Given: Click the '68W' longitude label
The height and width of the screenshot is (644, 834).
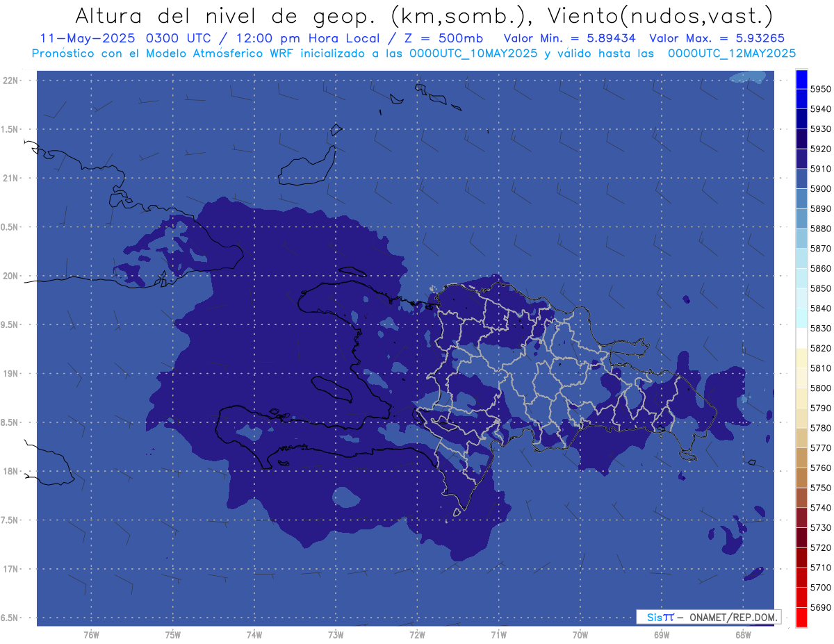Looking at the screenshot, I should pyautogui.click(x=743, y=635).
